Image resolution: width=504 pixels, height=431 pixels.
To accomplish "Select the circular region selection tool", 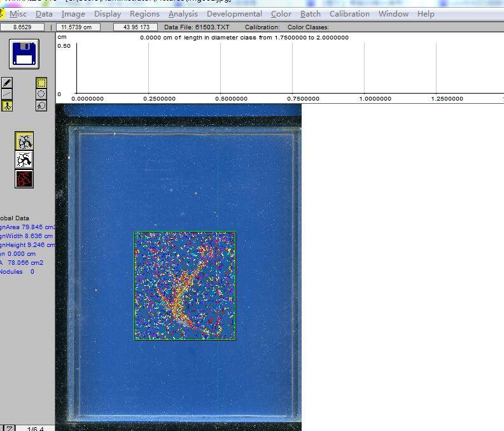I will tap(41, 94).
